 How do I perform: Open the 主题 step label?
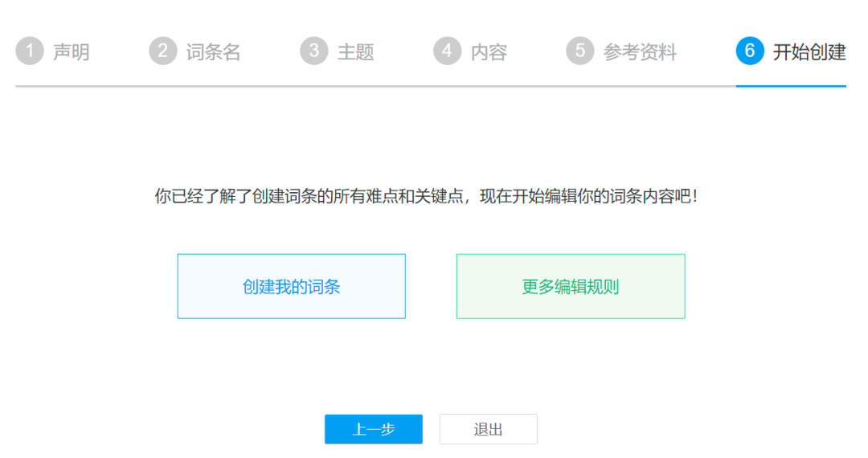click(x=355, y=52)
